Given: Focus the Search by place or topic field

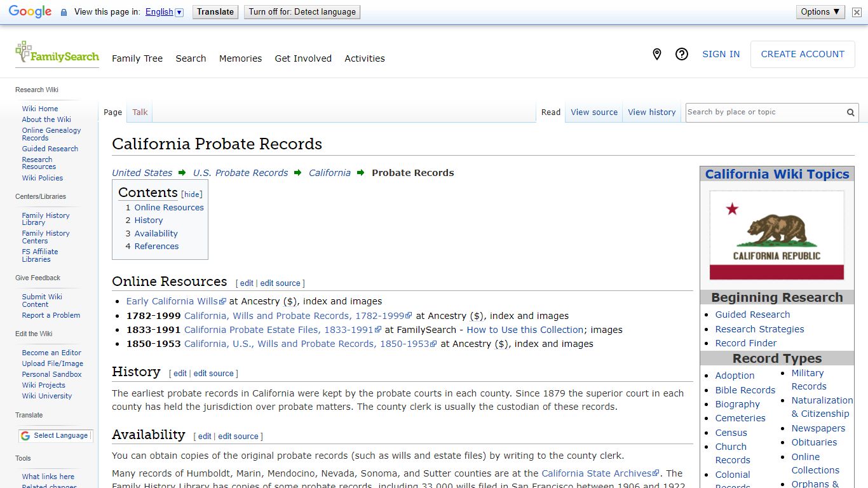Looking at the screenshot, I should coord(765,112).
